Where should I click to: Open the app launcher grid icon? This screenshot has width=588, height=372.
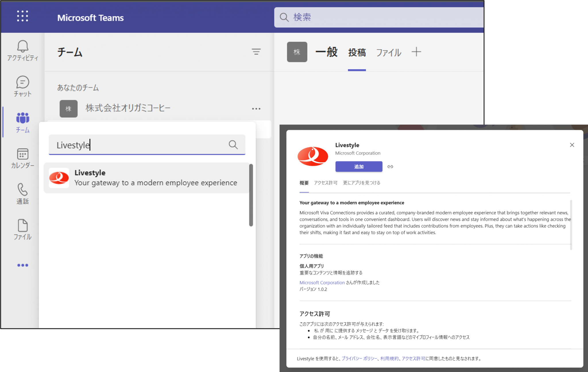pos(22,16)
